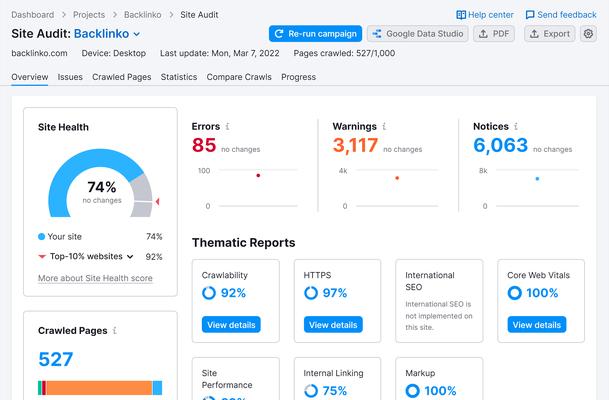Open the Progress tab
This screenshot has width=609, height=400.
[x=298, y=77]
